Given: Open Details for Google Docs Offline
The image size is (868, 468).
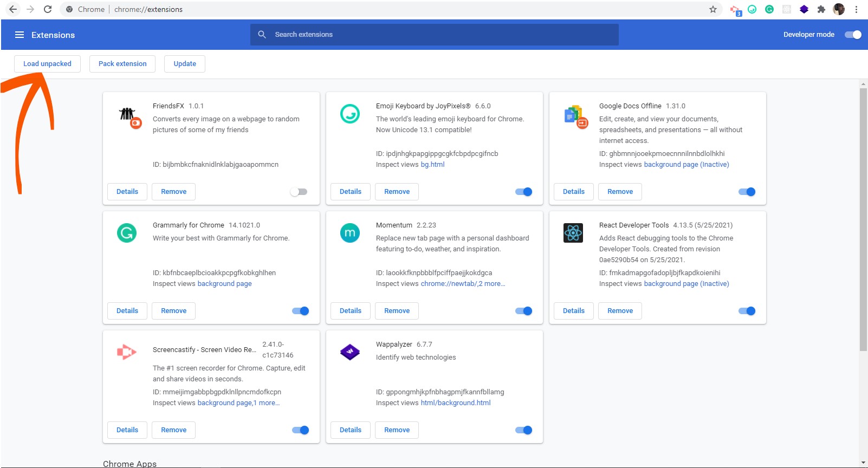Looking at the screenshot, I should [x=574, y=192].
